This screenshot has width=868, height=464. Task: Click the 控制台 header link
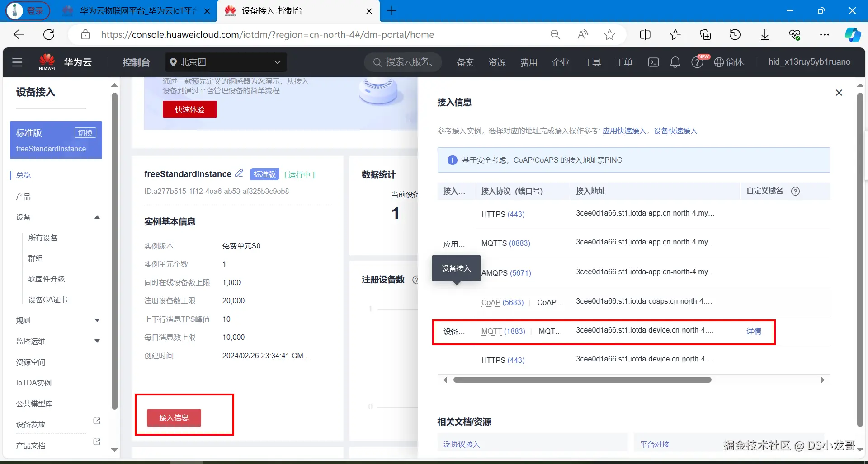(x=136, y=62)
